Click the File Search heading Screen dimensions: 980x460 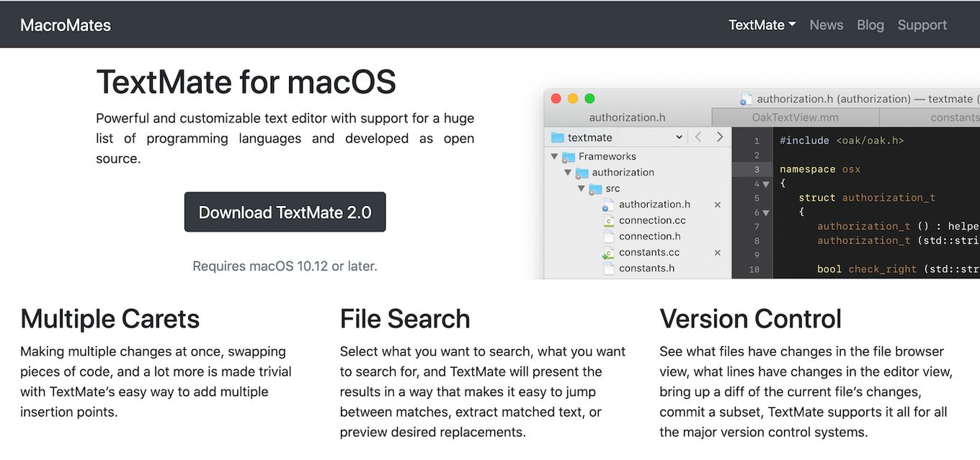405,319
